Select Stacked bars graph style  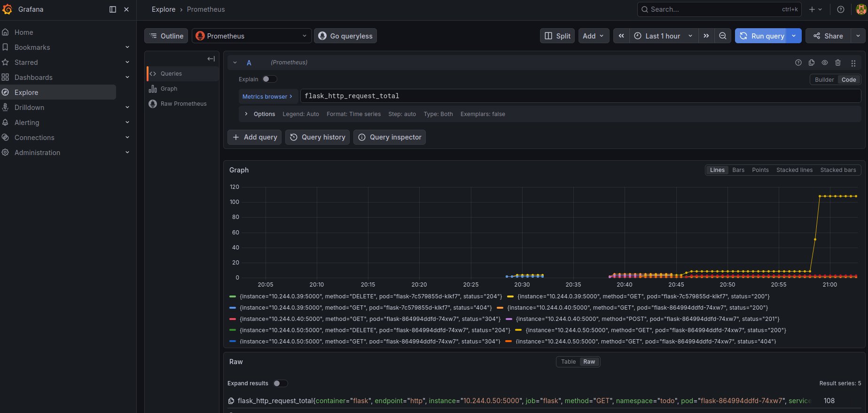coord(838,170)
